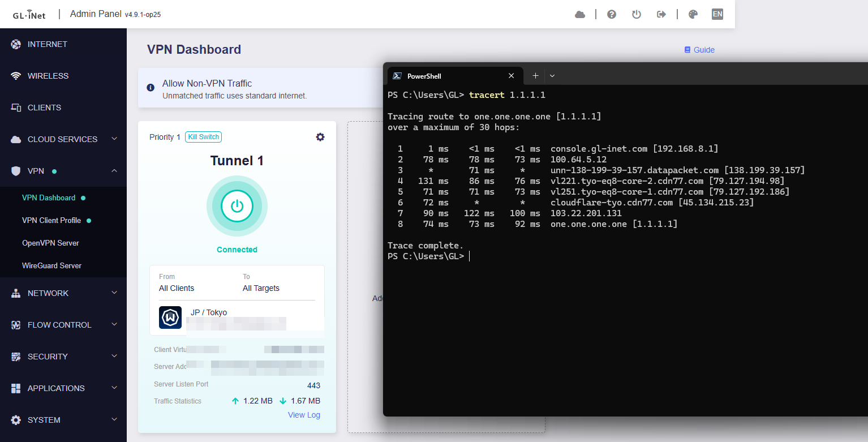Open the Guide link
868x442 pixels.
click(704, 50)
